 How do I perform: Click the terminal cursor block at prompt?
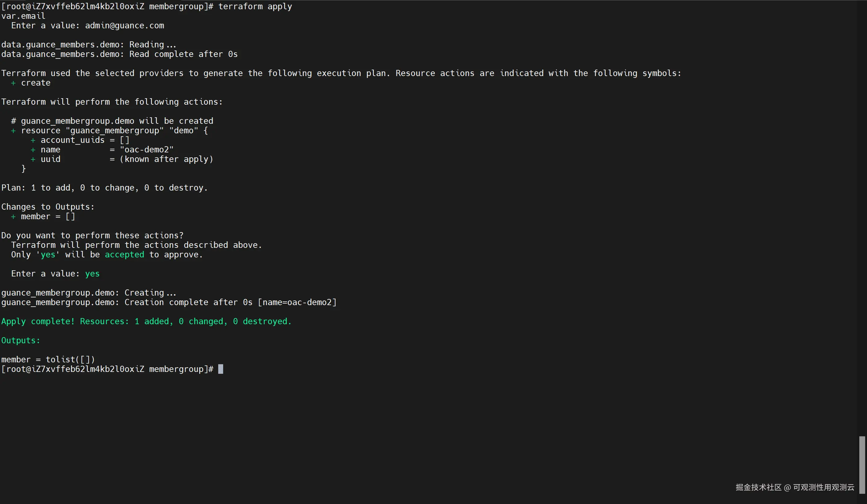[x=221, y=369]
